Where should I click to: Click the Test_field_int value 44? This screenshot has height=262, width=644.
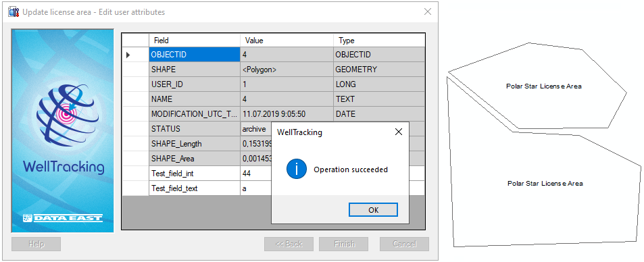pos(256,174)
